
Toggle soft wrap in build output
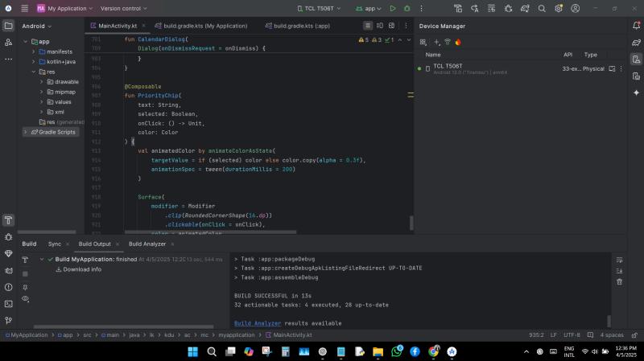(x=619, y=260)
